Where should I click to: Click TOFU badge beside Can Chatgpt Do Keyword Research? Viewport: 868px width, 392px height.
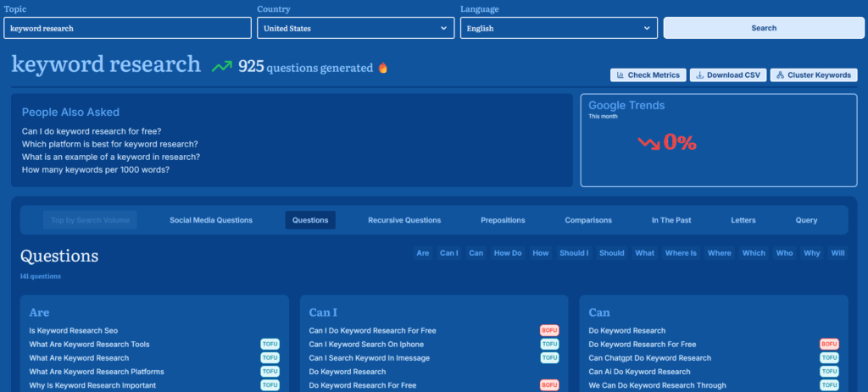[829, 358]
